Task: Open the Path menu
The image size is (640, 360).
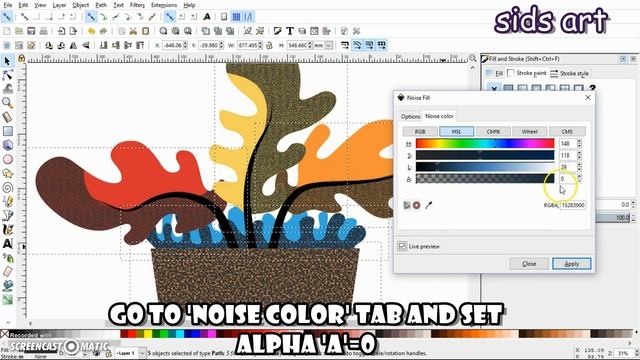Action: click(x=101, y=5)
